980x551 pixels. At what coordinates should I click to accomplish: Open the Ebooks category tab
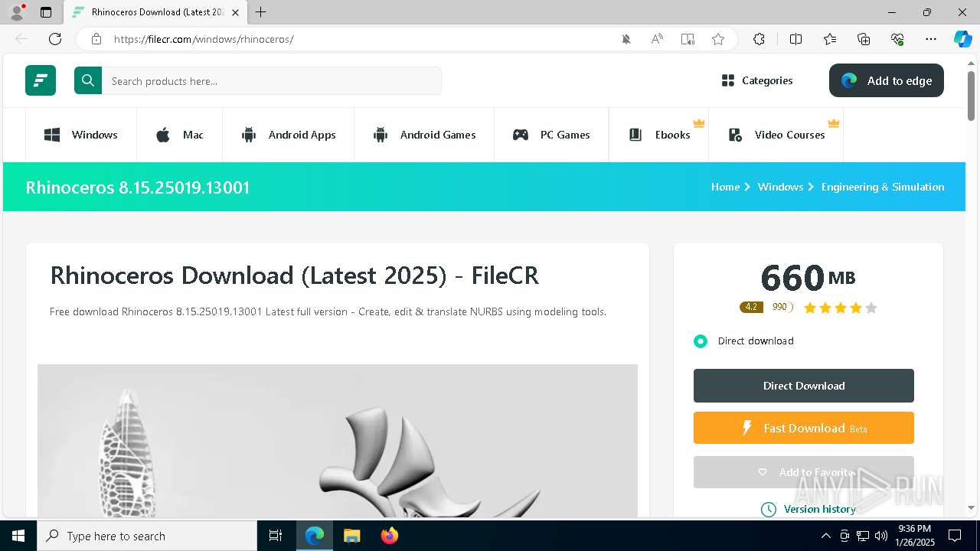click(x=659, y=135)
